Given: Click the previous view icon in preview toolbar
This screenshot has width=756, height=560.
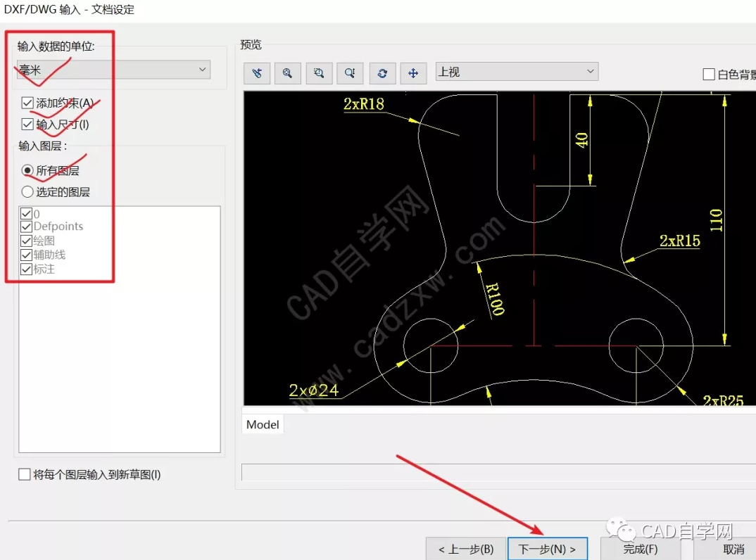Looking at the screenshot, I should tap(257, 73).
